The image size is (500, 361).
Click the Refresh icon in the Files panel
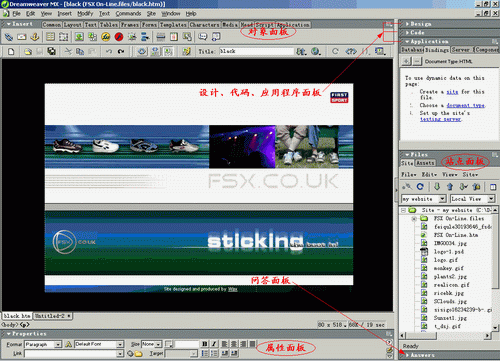pyautogui.click(x=420, y=186)
